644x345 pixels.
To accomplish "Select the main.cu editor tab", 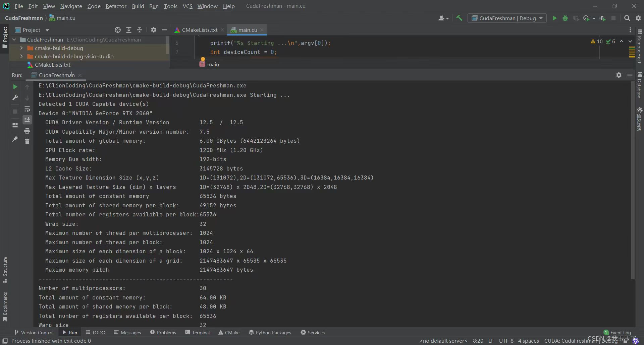I will click(247, 30).
